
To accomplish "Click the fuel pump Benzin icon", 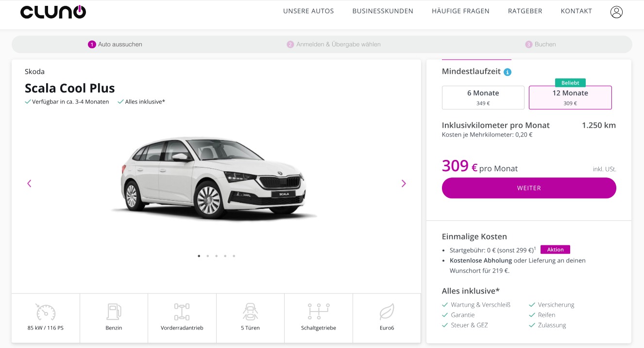I will point(114,312).
